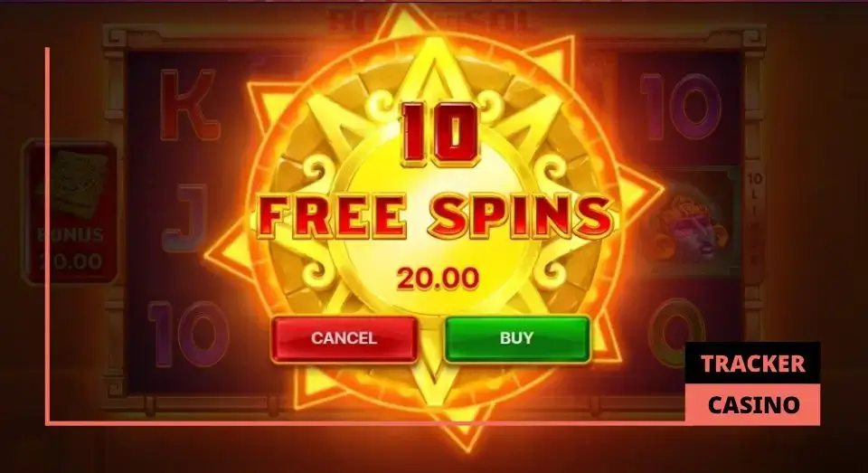This screenshot has height=473, width=868.
Task: Select the J reel symbol
Action: click(186, 218)
